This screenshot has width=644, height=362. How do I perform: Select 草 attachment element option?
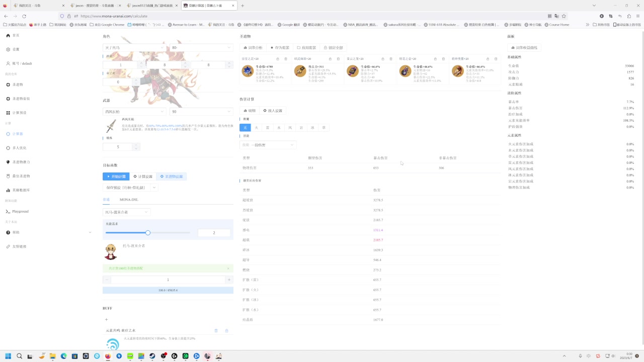324,128
